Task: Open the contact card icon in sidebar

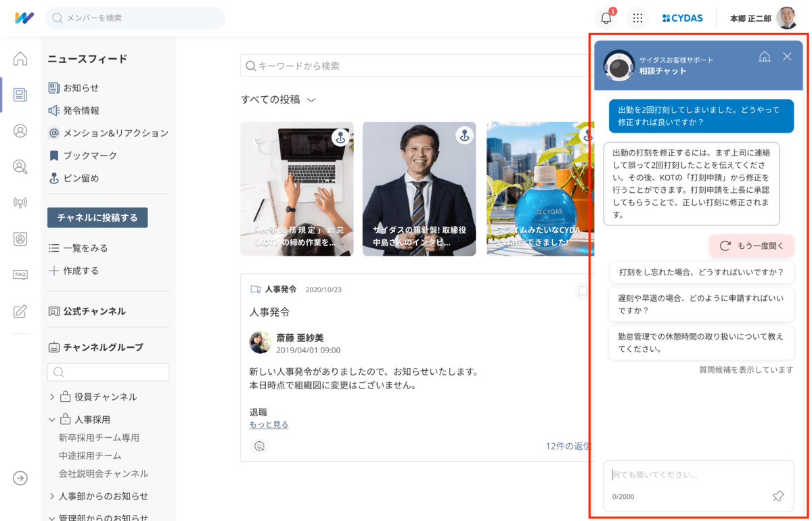Action: [x=20, y=239]
